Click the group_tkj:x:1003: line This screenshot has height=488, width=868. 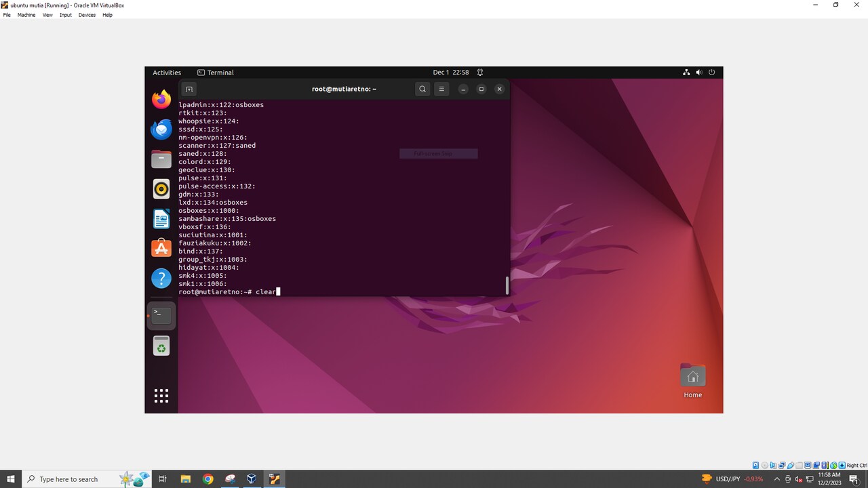[x=213, y=259]
